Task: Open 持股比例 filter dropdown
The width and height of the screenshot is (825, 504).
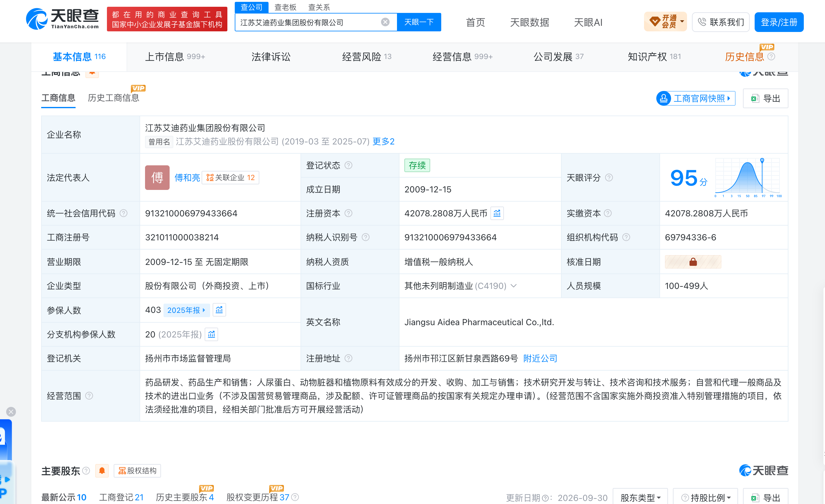Action: pos(705,498)
